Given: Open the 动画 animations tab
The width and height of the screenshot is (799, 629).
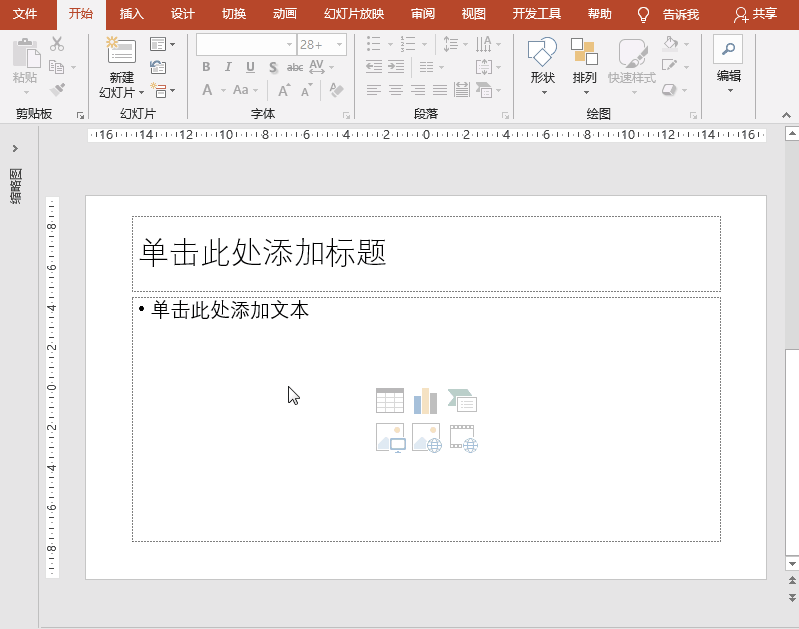Looking at the screenshot, I should [284, 14].
